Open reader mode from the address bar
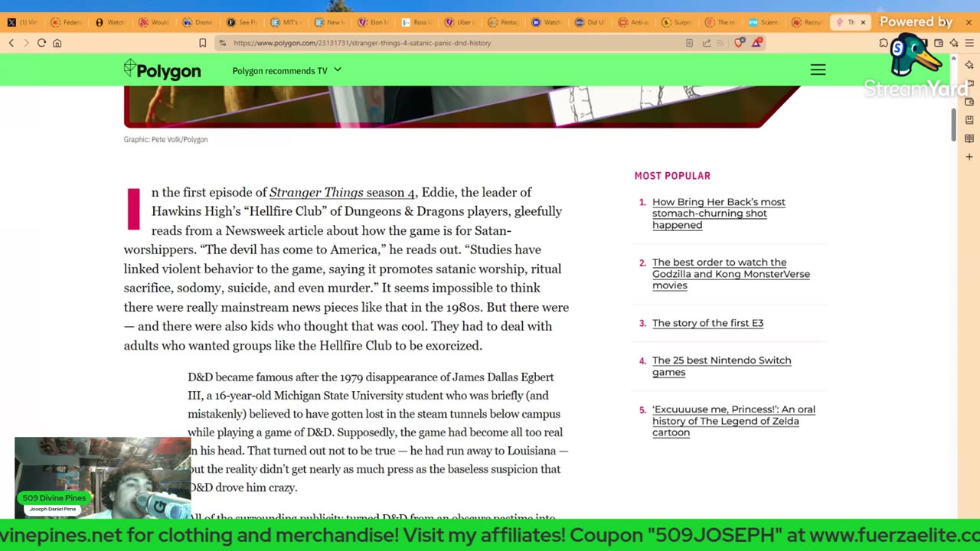This screenshot has height=551, width=980. (x=690, y=43)
